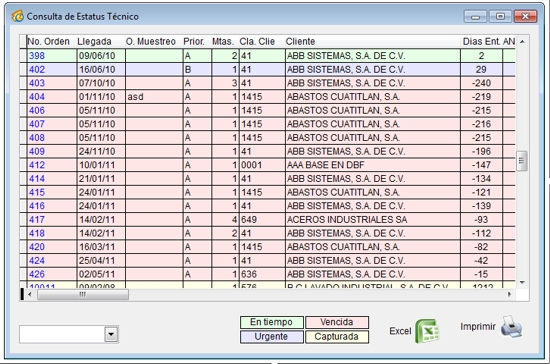Image resolution: width=550 pixels, height=364 pixels.
Task: Click the empty combo box field
Action: [62, 334]
